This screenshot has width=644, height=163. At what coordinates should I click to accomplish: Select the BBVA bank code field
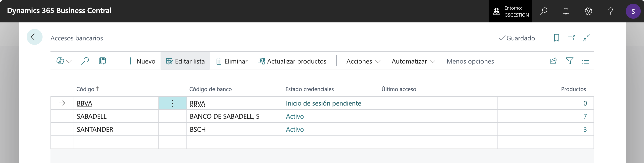click(235, 103)
